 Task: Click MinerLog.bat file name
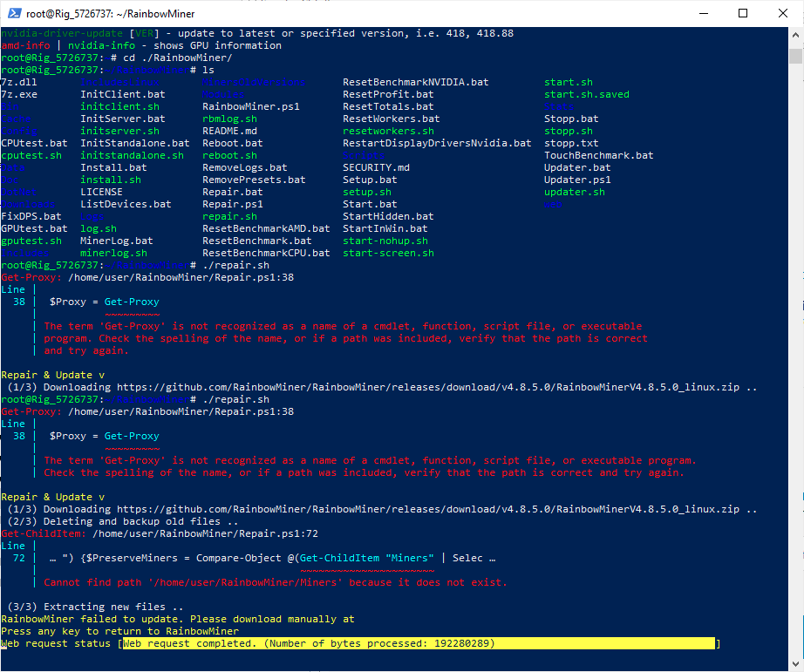(116, 241)
